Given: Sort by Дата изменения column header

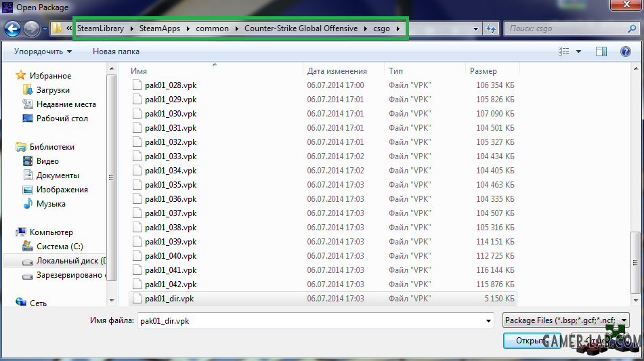Looking at the screenshot, I should coord(337,71).
